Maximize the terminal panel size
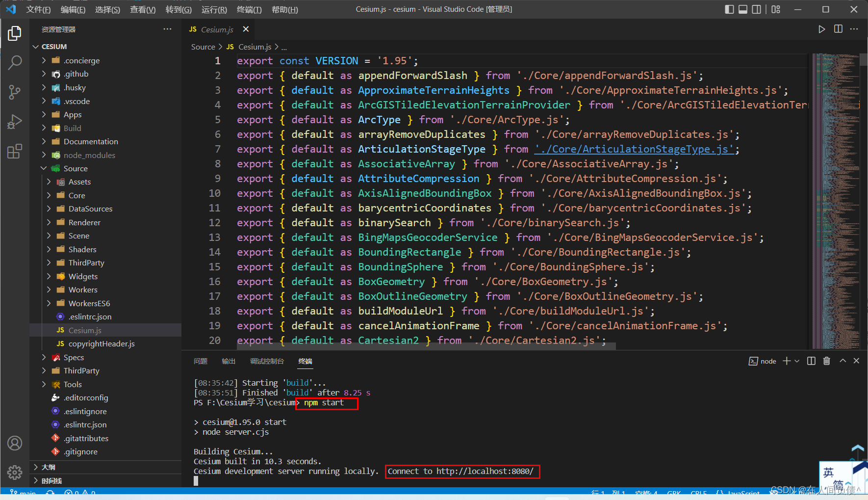The height and width of the screenshot is (500, 868). click(x=842, y=361)
